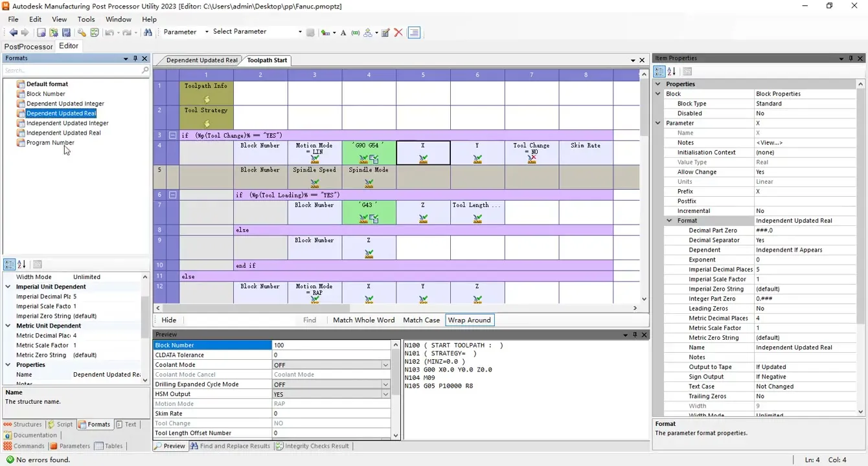
Task: Collapse the if Tool Change block on row 3
Action: point(173,135)
